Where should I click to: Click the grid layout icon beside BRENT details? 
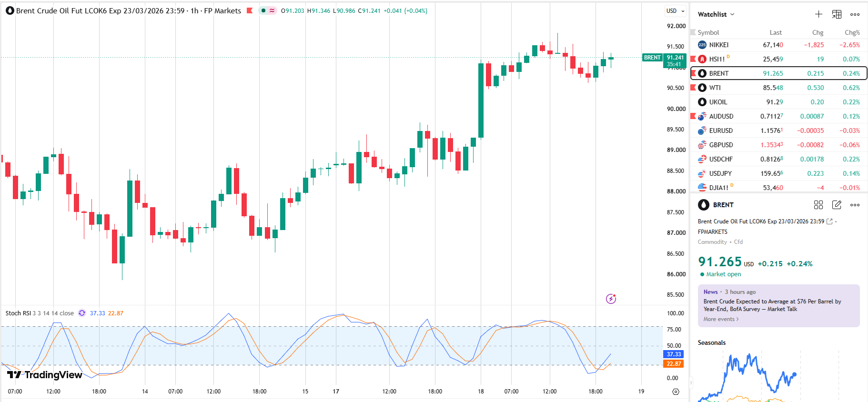[x=818, y=205]
